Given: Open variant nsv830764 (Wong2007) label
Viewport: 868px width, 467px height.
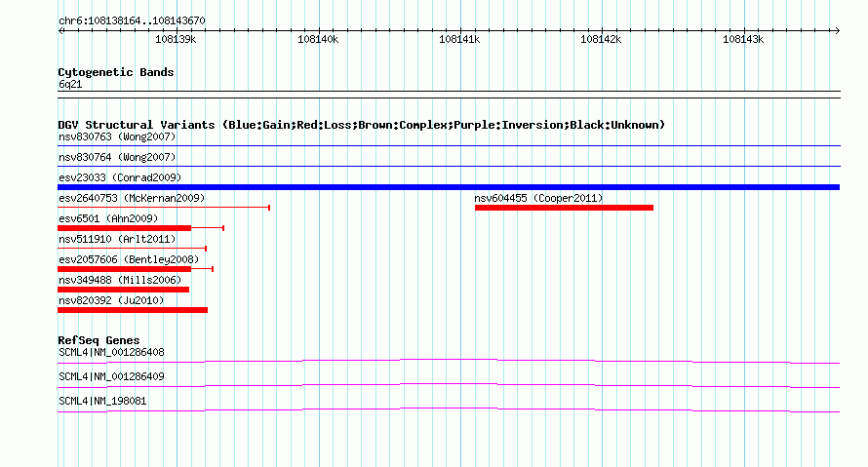Looking at the screenshot, I should tap(117, 157).
